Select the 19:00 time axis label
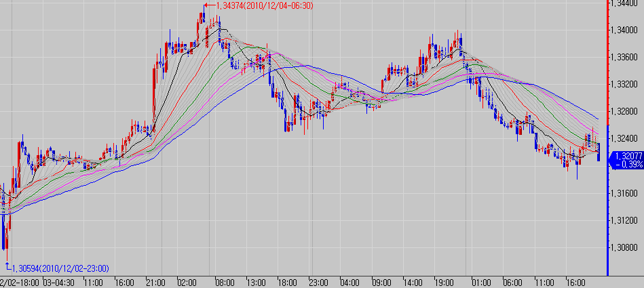This screenshot has height=288, width=644. tap(445, 282)
